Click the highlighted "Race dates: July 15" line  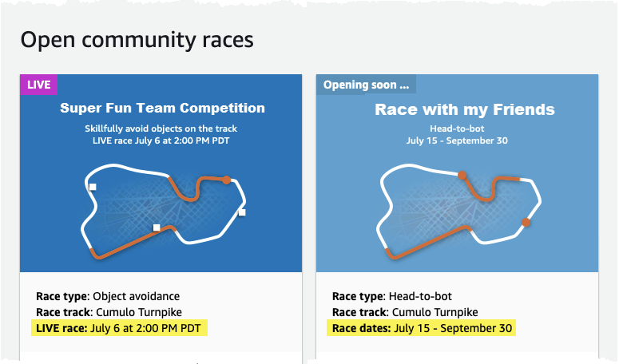tap(422, 327)
